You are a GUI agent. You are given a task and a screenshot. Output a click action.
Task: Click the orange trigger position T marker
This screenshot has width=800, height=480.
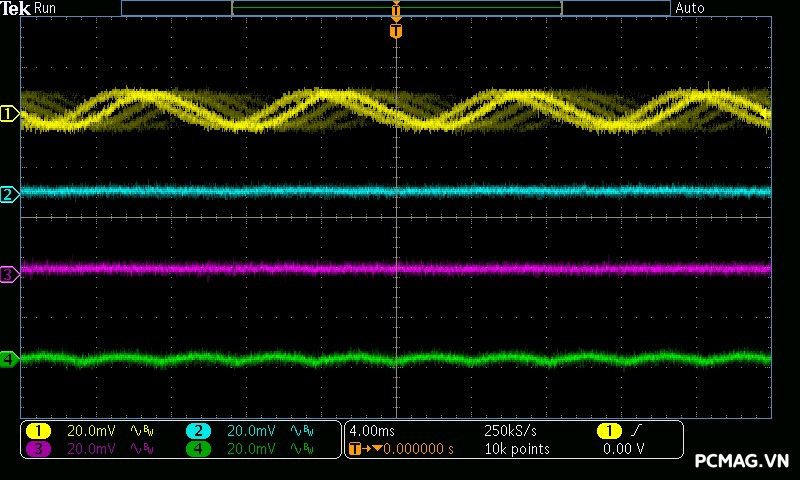click(x=396, y=31)
